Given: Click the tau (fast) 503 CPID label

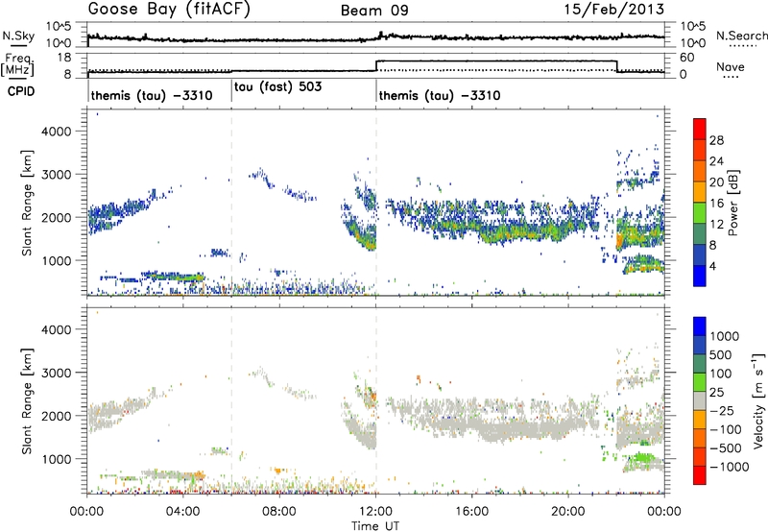Looking at the screenshot, I should click(277, 87).
